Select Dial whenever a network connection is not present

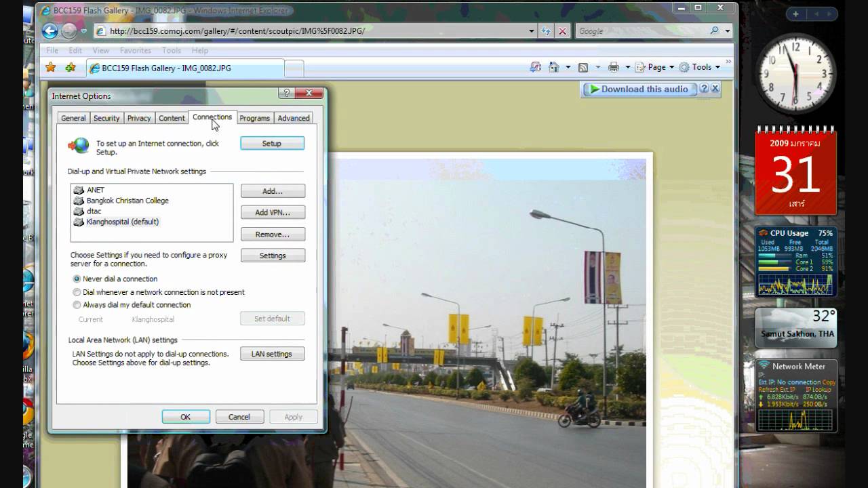click(x=77, y=292)
